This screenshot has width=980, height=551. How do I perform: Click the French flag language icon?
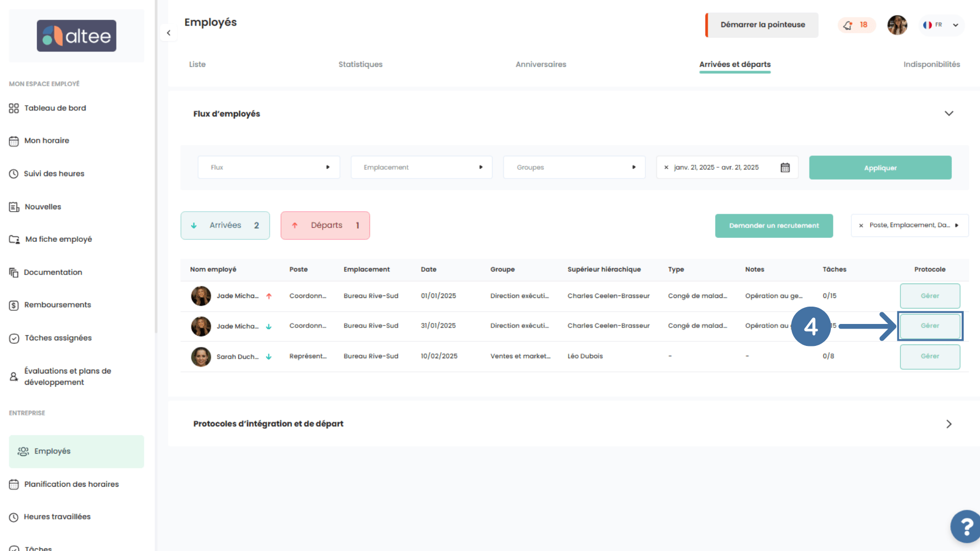(927, 25)
